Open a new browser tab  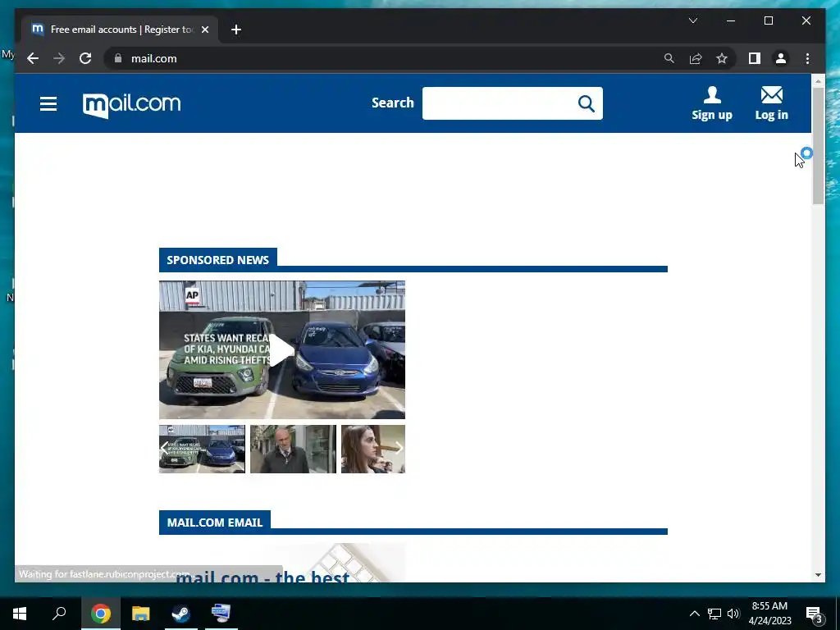coord(235,30)
